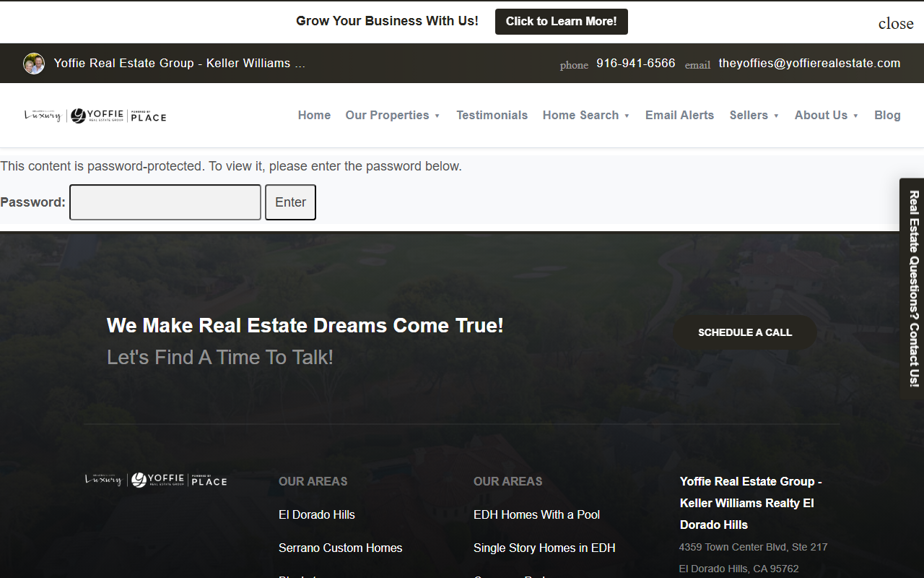Expand the Sellers dropdown arrow

(776, 116)
